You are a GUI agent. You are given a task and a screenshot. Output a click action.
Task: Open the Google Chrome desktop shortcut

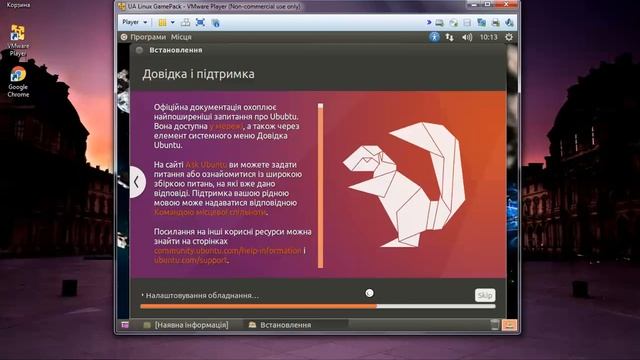[x=18, y=82]
